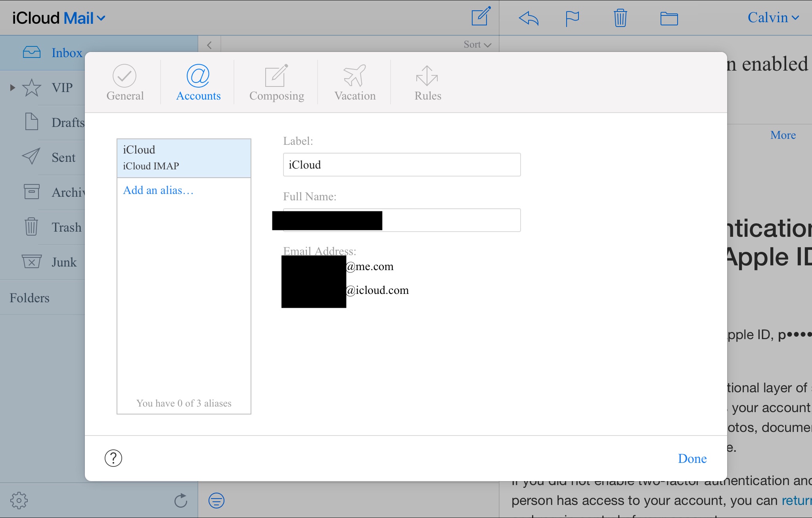
Task: Open the Sort dropdown
Action: pos(477,44)
